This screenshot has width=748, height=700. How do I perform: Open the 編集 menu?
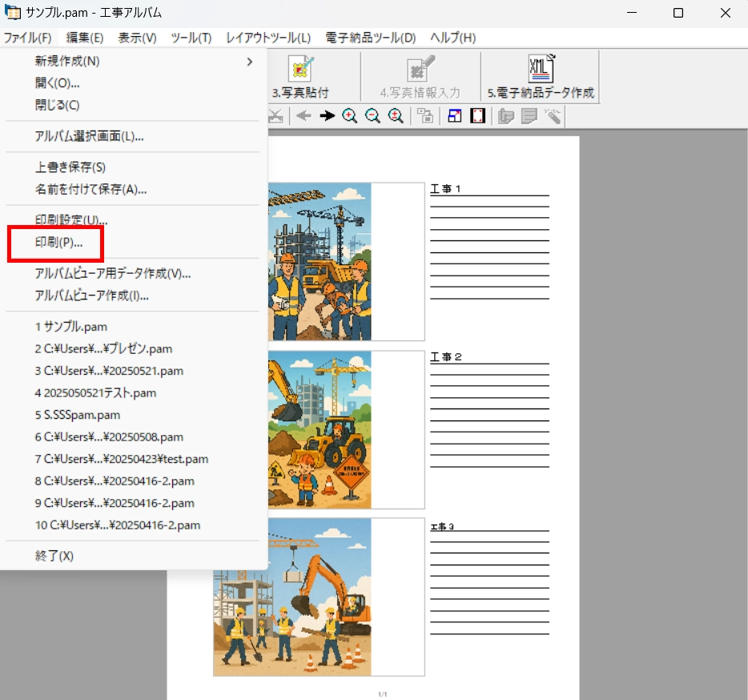pos(83,37)
